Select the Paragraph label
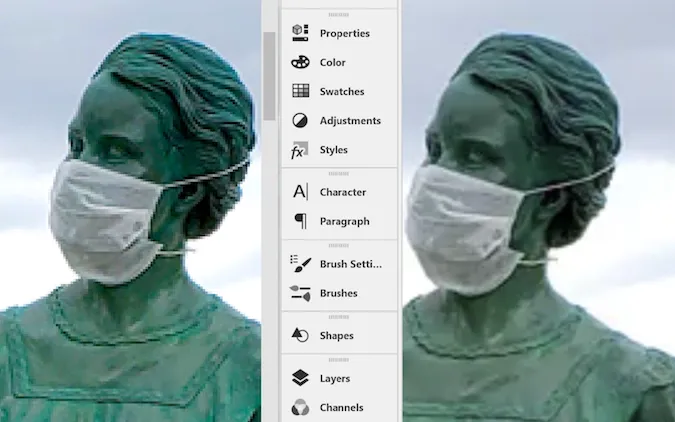This screenshot has height=422, width=675. (344, 221)
